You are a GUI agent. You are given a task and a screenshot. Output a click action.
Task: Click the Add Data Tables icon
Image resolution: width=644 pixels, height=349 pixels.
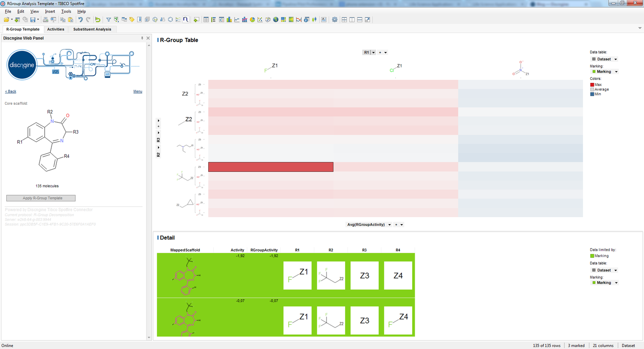point(17,20)
